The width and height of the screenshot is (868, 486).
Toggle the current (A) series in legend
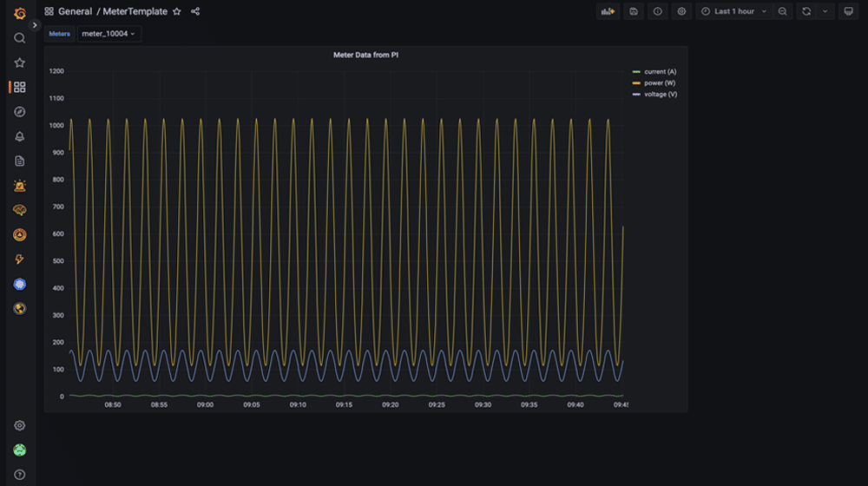[x=659, y=71]
